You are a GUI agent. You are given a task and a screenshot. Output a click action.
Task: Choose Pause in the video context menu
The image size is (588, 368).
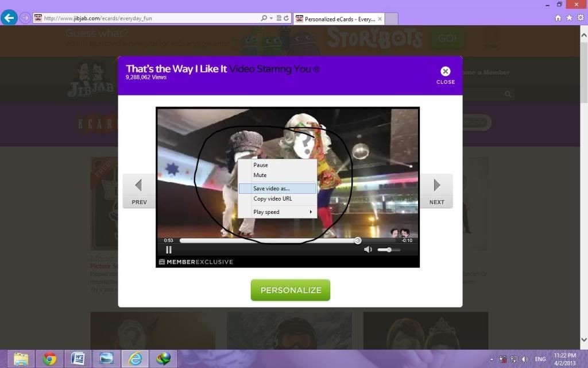278,165
